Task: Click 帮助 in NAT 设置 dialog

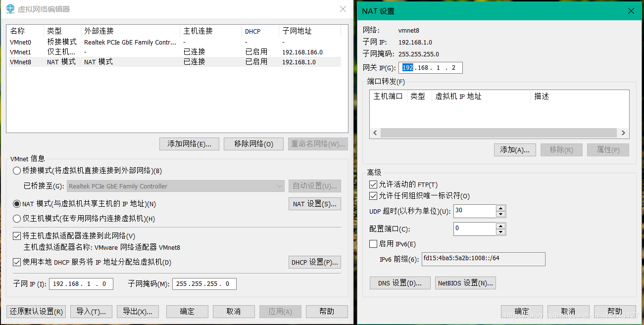Action: pyautogui.click(x=615, y=312)
